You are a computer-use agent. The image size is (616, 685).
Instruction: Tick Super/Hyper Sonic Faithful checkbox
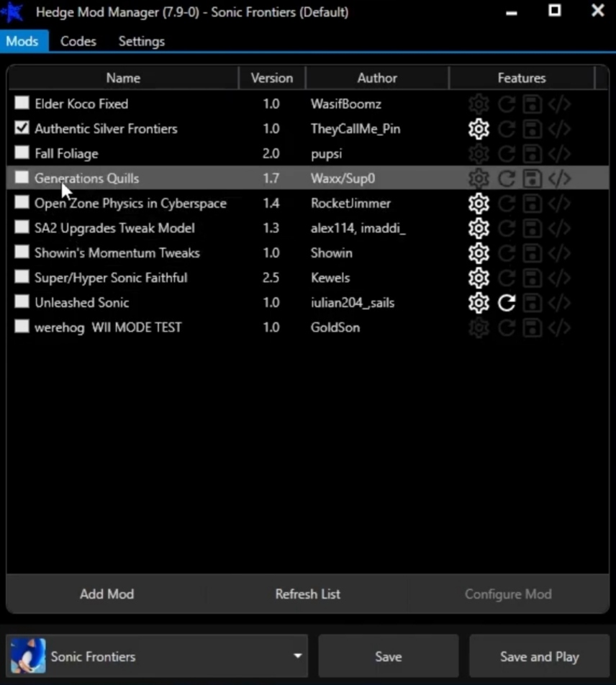22,276
